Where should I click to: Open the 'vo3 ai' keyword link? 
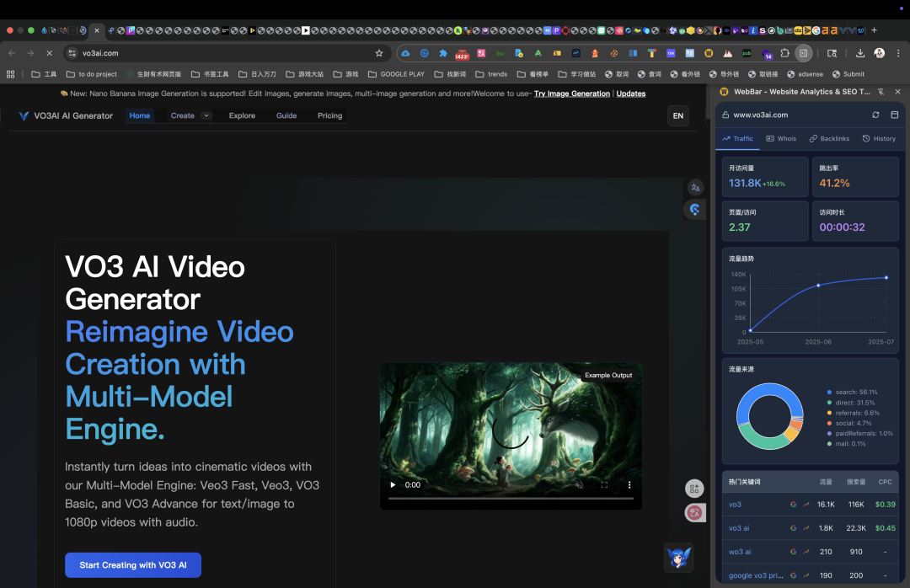[x=739, y=528]
